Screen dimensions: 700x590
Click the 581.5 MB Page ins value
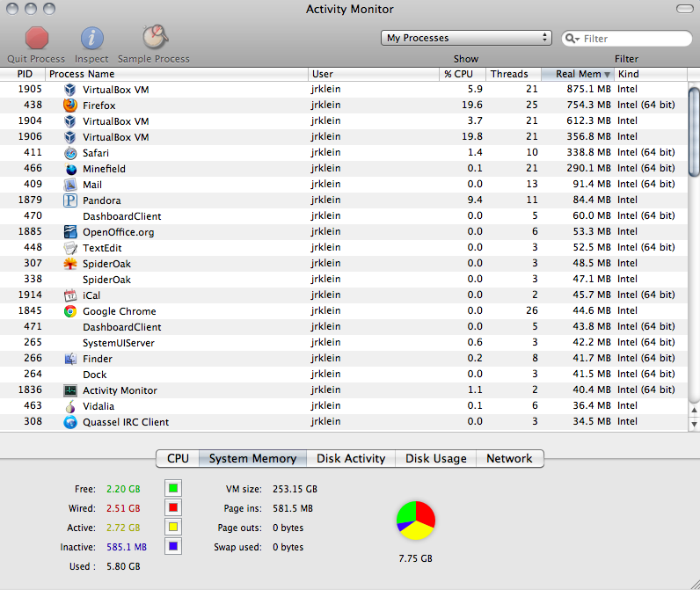(293, 508)
